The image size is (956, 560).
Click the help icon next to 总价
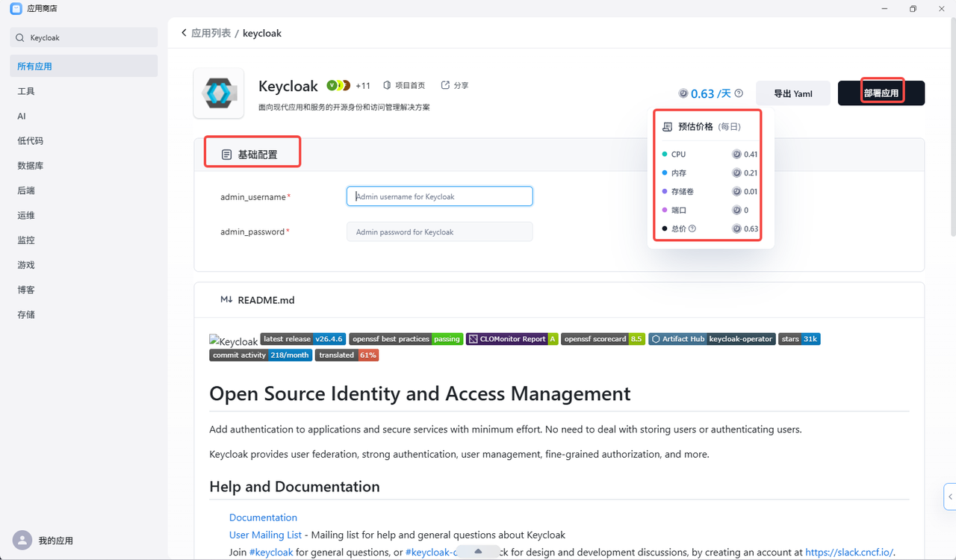tap(692, 229)
